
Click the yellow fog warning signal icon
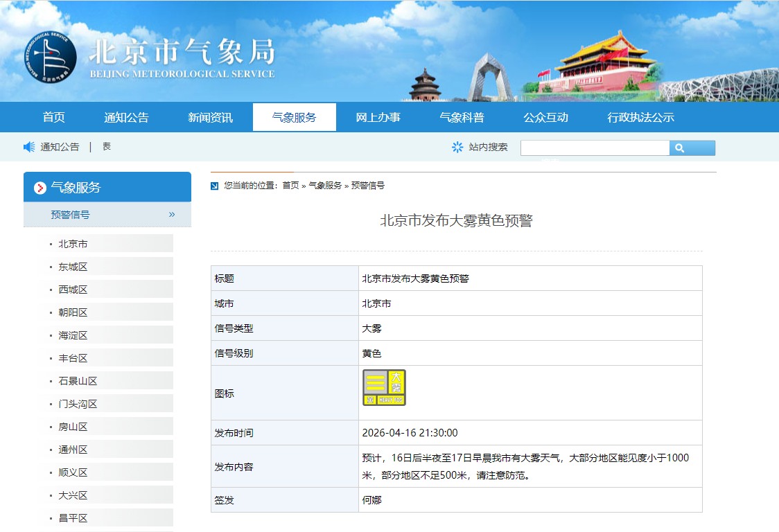pos(383,387)
